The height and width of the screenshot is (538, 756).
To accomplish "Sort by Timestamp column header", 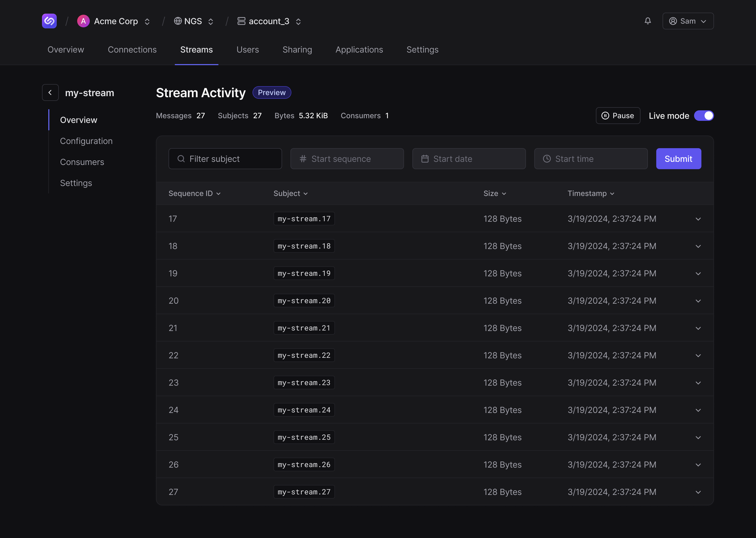I will click(591, 193).
